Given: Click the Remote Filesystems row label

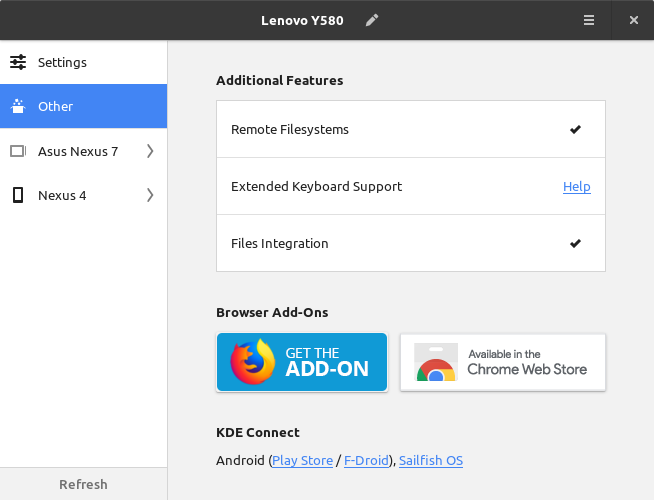Looking at the screenshot, I should (289, 130).
